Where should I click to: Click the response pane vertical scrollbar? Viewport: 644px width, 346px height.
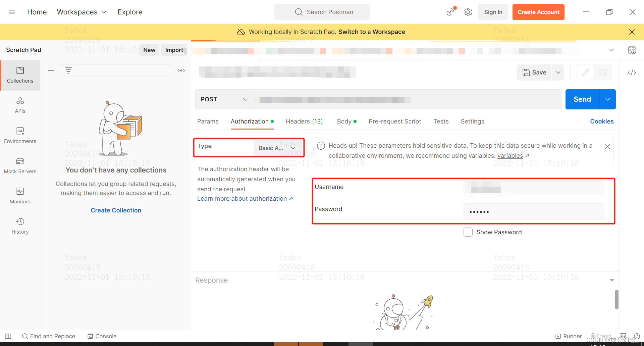616,299
